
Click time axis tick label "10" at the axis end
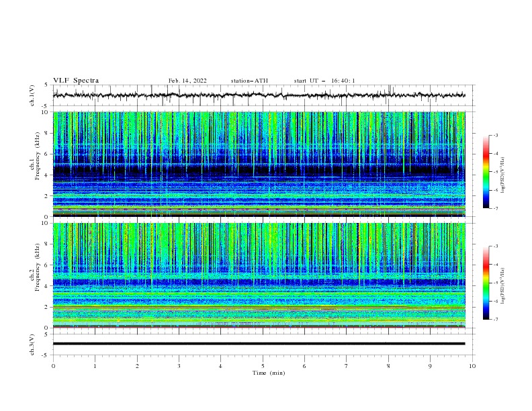(472, 366)
